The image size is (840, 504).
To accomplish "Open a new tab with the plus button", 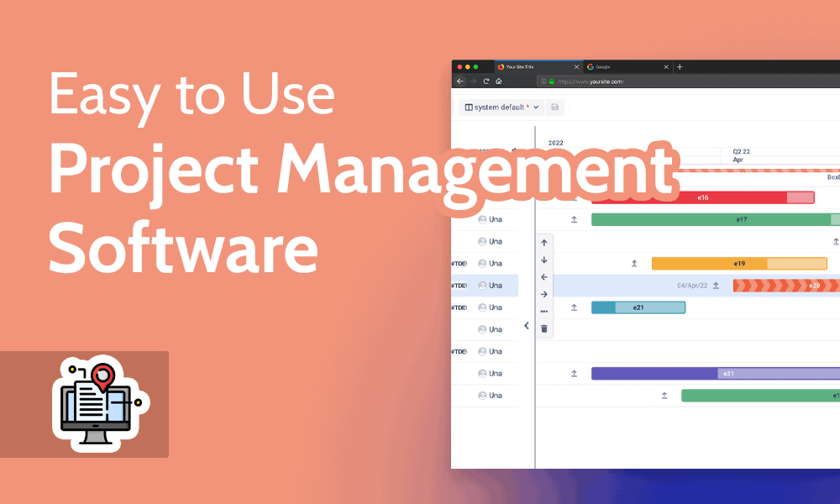I will point(679,66).
